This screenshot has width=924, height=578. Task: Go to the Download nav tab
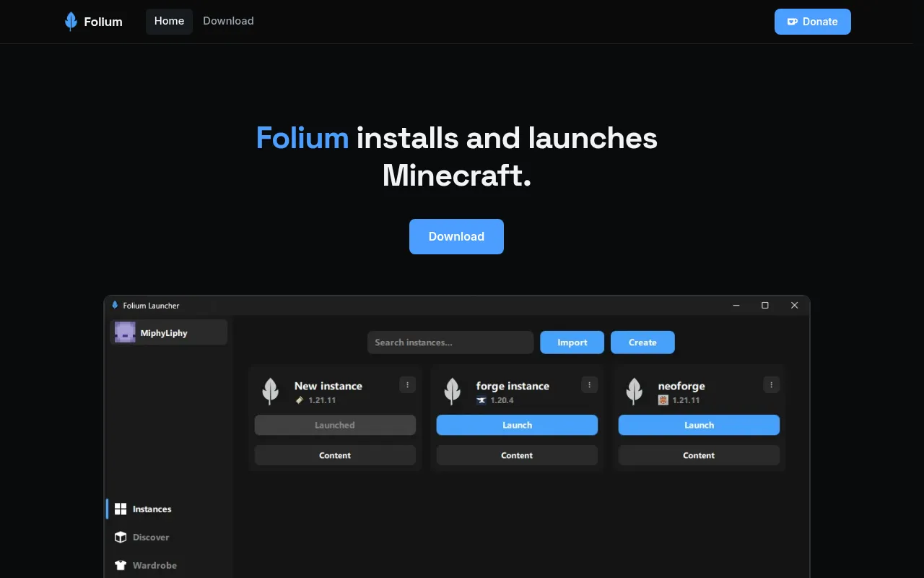[x=228, y=22]
